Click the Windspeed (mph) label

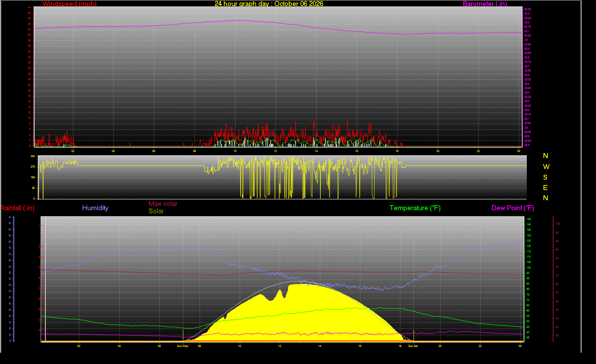70,4
